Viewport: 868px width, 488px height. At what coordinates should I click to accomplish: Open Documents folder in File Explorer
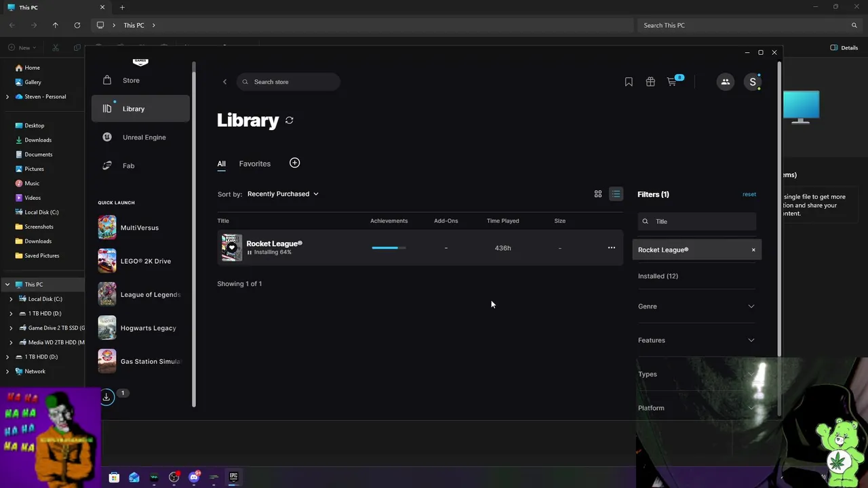[38, 155]
